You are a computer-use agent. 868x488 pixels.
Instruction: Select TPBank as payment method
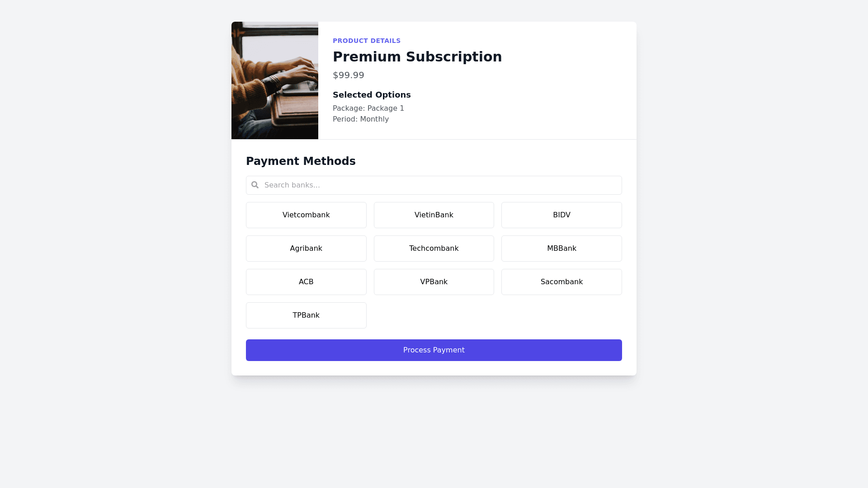[x=306, y=315]
